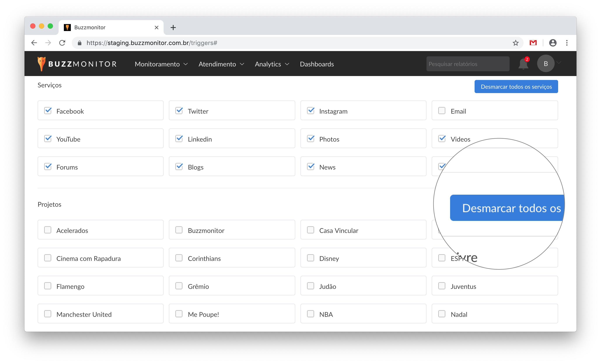Go back to previous page
This screenshot has width=601, height=364.
coord(34,43)
